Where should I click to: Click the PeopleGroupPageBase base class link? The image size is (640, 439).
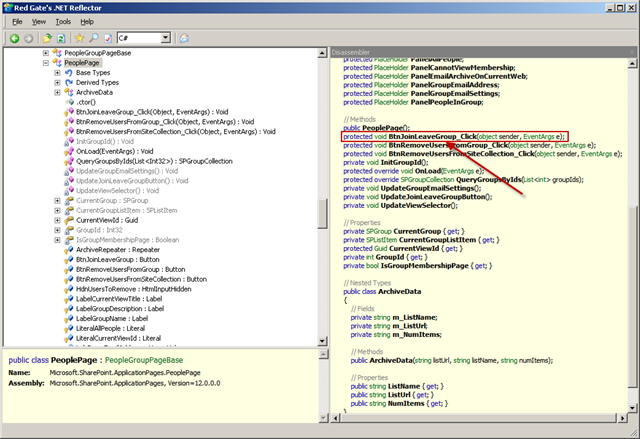pyautogui.click(x=144, y=360)
